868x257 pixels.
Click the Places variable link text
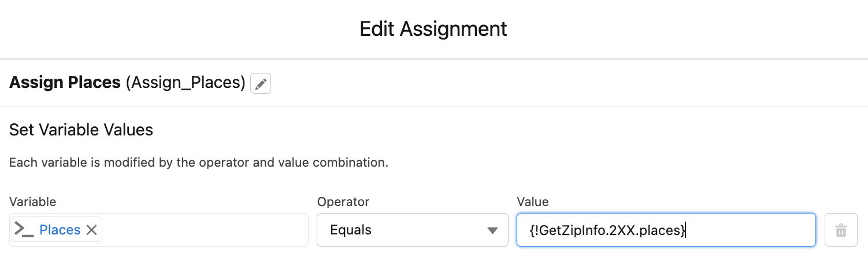tap(60, 230)
